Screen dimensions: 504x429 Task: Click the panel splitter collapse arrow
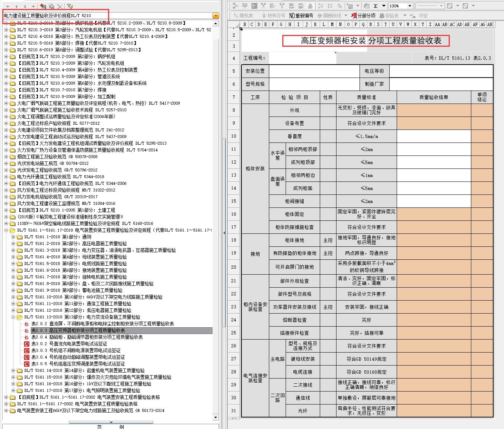(224, 233)
